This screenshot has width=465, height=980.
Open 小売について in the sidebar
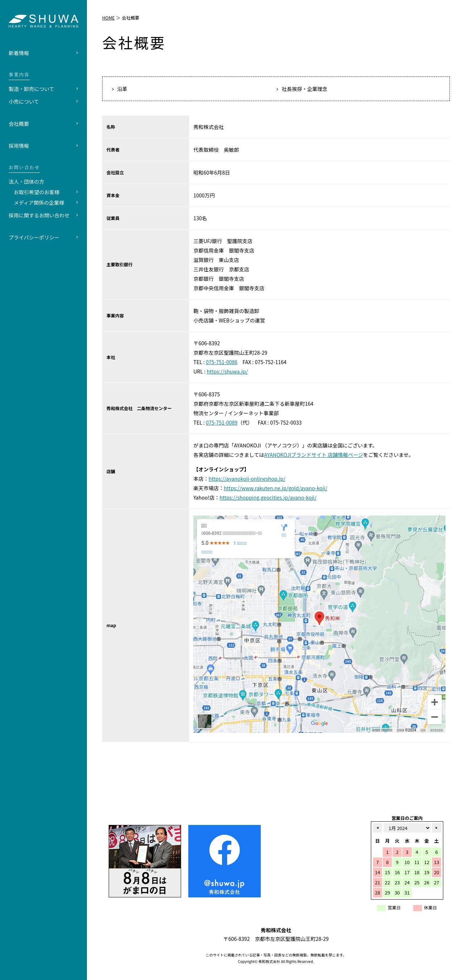43,101
